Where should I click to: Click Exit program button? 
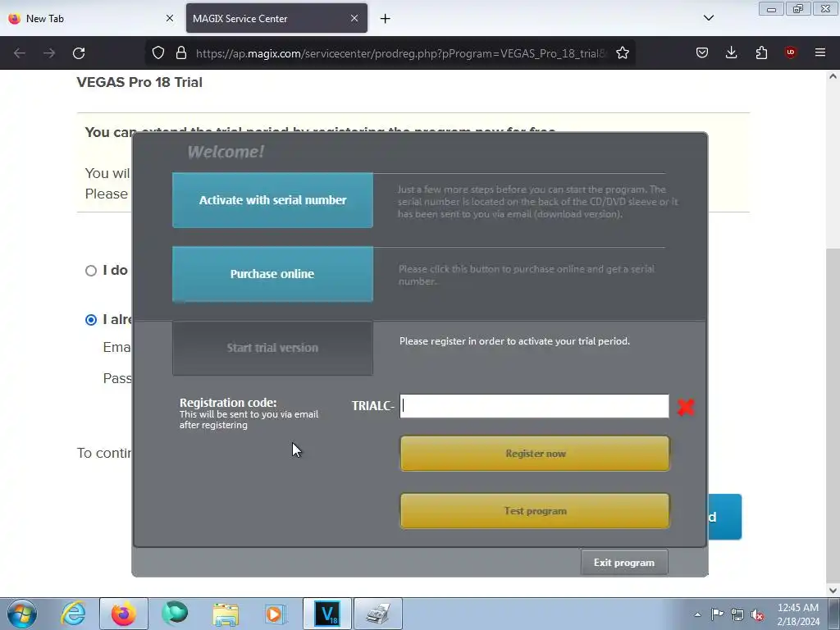[624, 563]
